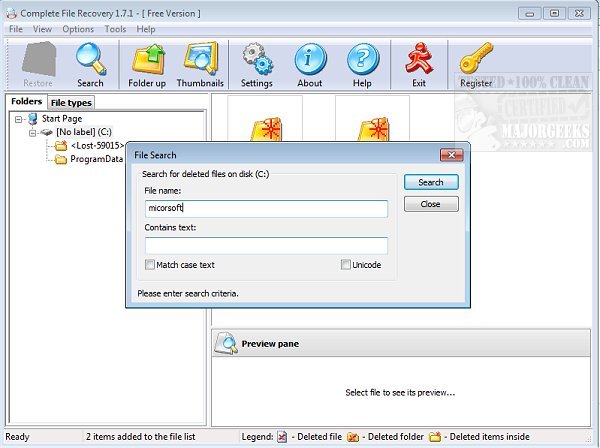Click "Please enter search criteria." message

coord(188,293)
